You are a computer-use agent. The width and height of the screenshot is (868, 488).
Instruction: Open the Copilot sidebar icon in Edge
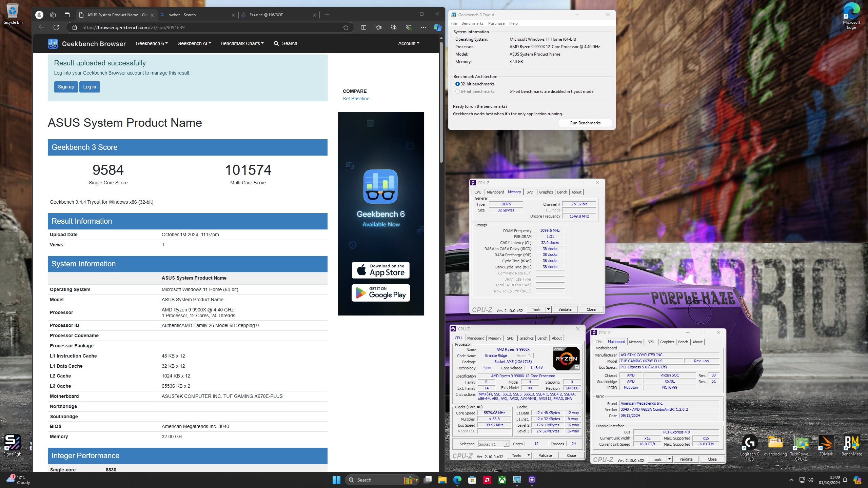click(x=438, y=27)
